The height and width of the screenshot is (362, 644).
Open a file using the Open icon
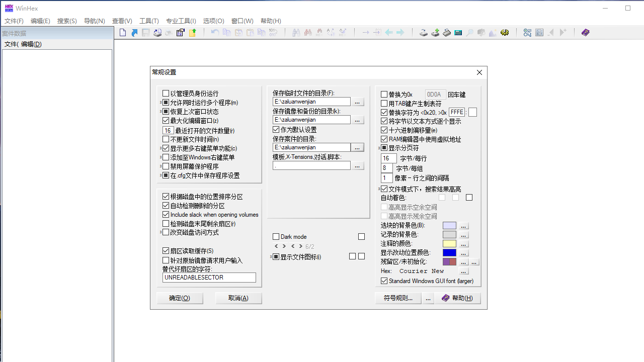pyautogui.click(x=134, y=32)
